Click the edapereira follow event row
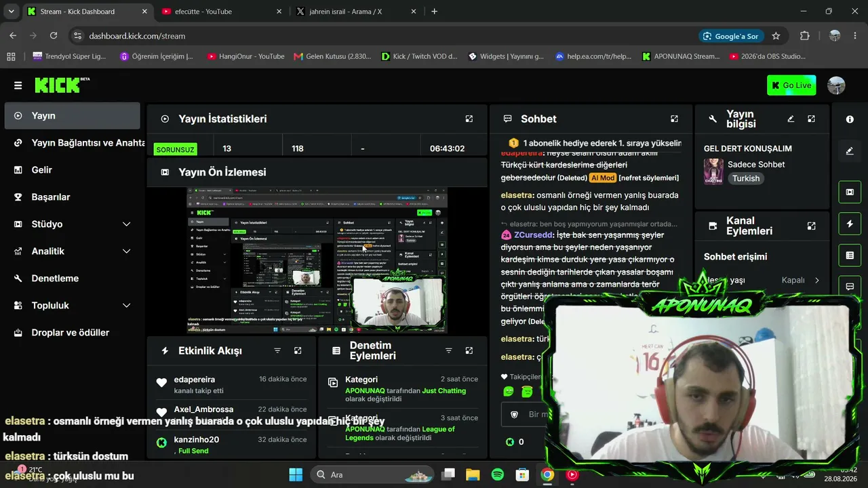Image resolution: width=868 pixels, height=488 pixels. [233, 384]
